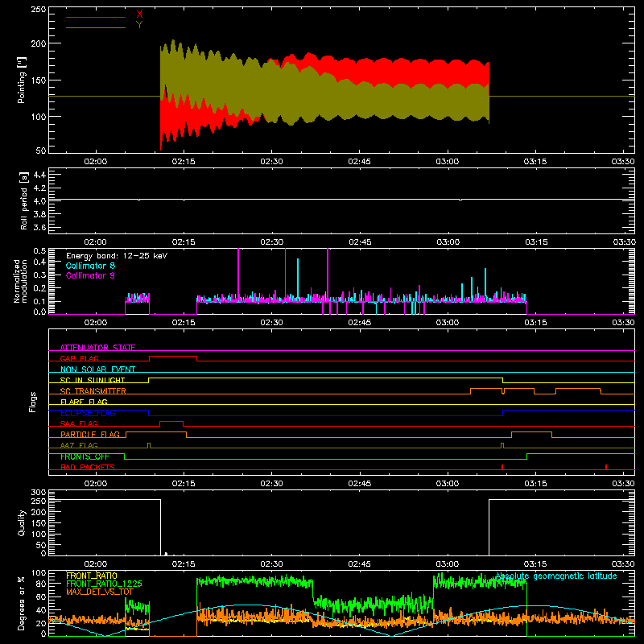The image size is (644, 644).
Task: Click 02:30 time label under the Pointing panel
Action: 271,162
